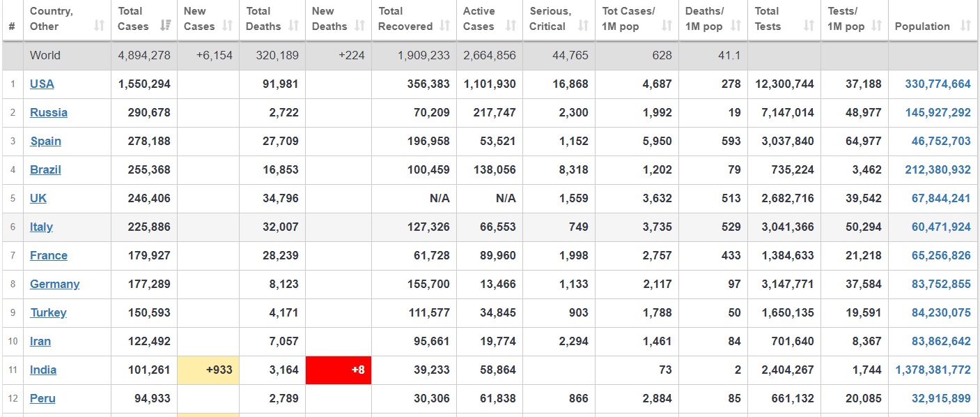Open India population 1,378,381,772 link
980x417 pixels.
tap(933, 370)
